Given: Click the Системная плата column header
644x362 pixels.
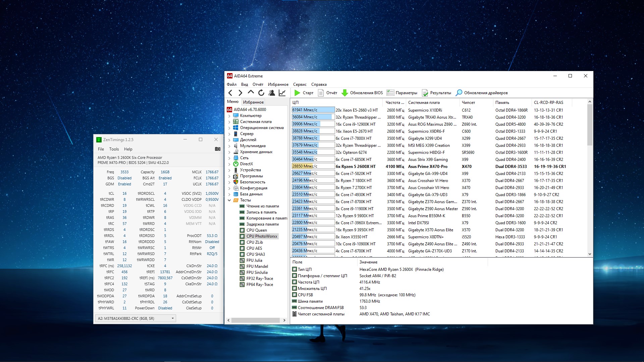Looking at the screenshot, I should click(x=424, y=103).
